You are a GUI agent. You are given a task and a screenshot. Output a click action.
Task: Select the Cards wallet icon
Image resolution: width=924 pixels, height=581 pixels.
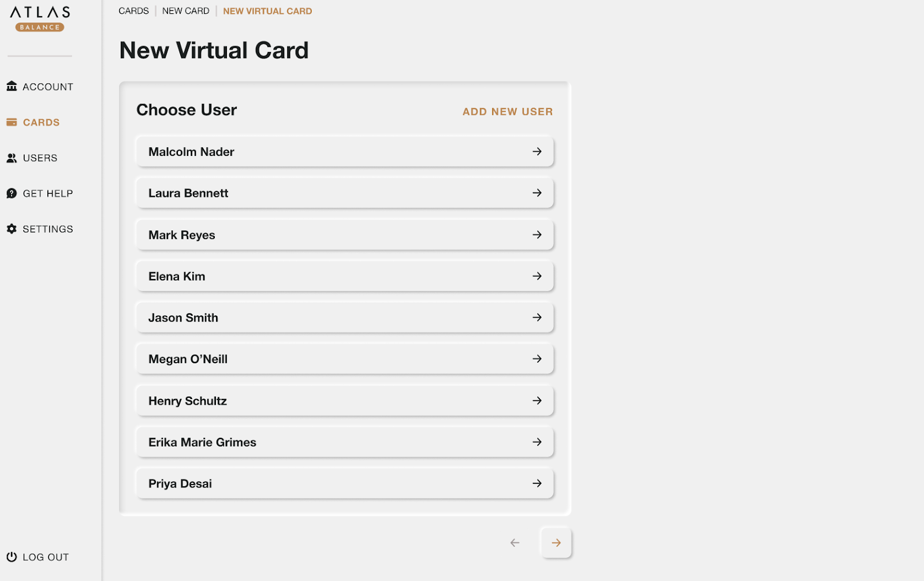pyautogui.click(x=12, y=122)
